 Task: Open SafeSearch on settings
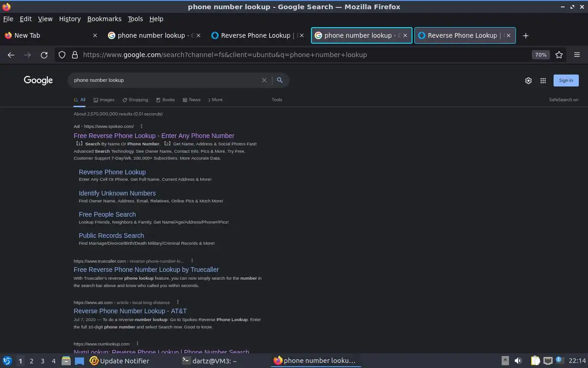point(564,100)
